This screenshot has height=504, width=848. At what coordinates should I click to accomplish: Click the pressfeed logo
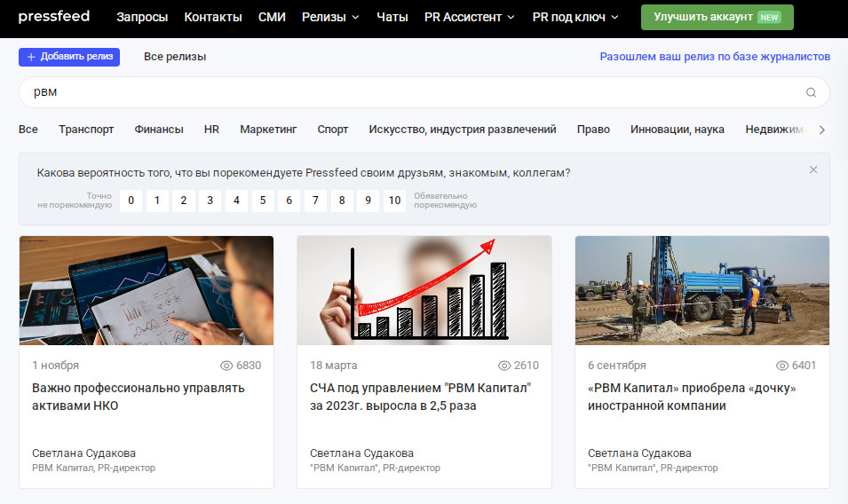[x=53, y=16]
